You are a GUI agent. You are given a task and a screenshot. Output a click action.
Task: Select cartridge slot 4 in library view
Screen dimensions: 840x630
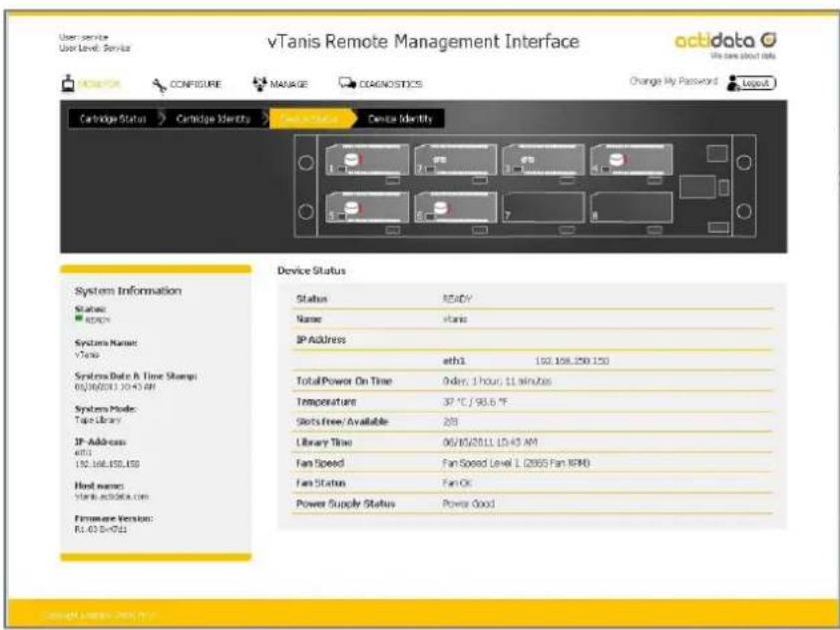point(631,159)
